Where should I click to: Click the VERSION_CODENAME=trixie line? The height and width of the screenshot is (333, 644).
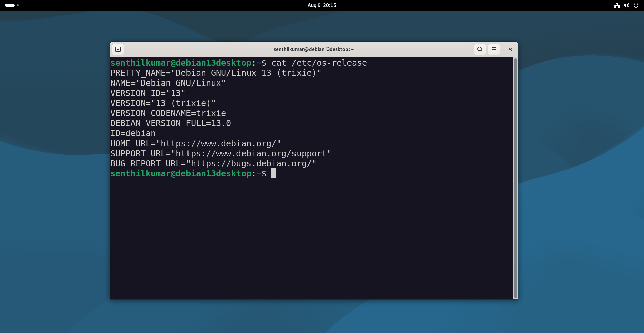tap(168, 113)
